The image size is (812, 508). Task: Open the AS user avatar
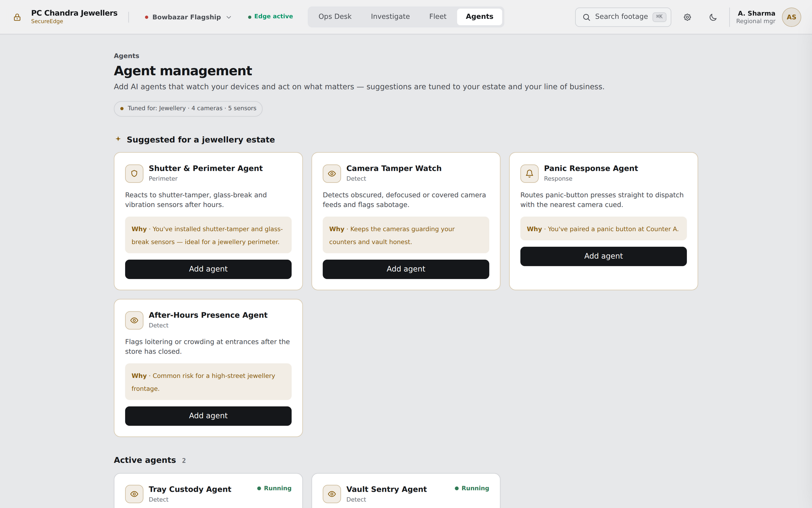(x=791, y=17)
